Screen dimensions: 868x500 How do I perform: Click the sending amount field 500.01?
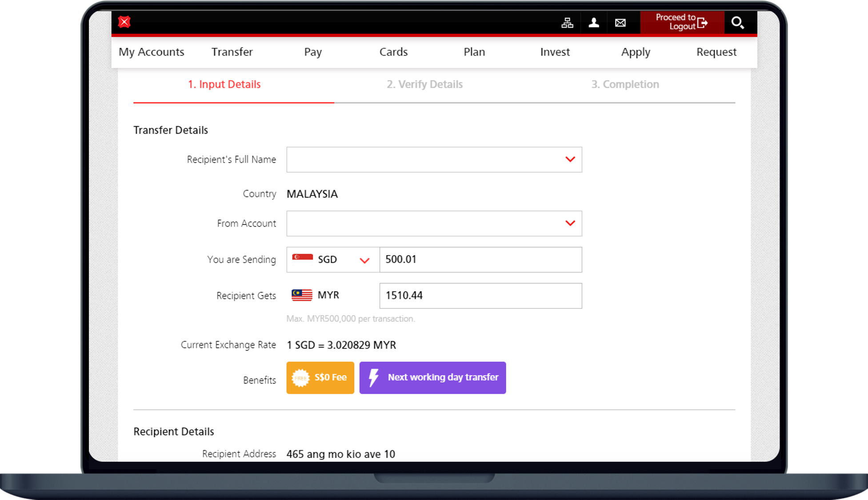tap(480, 260)
